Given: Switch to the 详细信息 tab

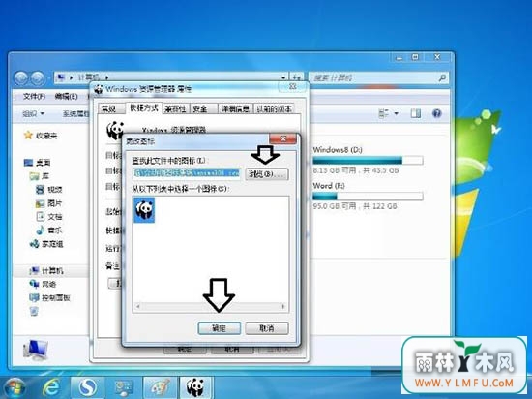Looking at the screenshot, I should [x=235, y=108].
